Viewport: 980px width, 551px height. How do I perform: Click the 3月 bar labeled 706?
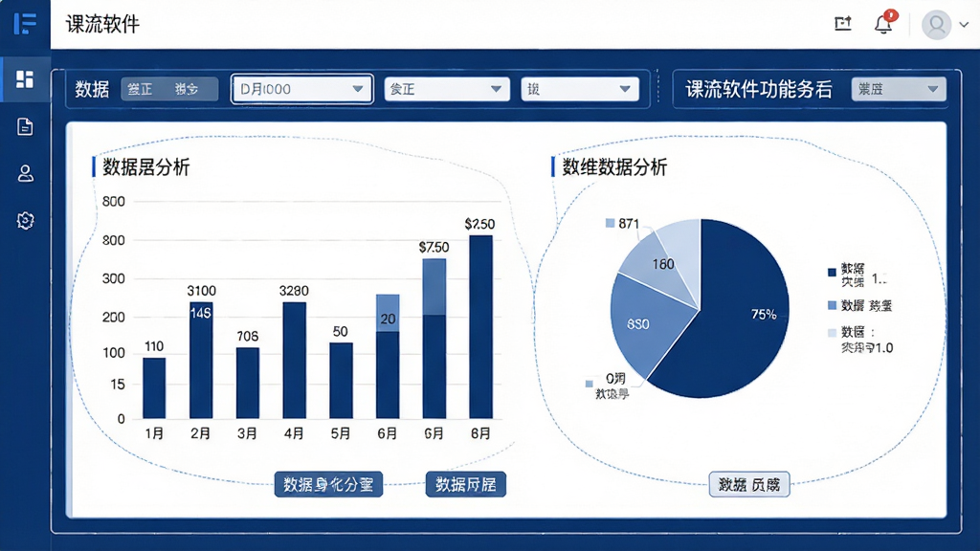point(248,383)
